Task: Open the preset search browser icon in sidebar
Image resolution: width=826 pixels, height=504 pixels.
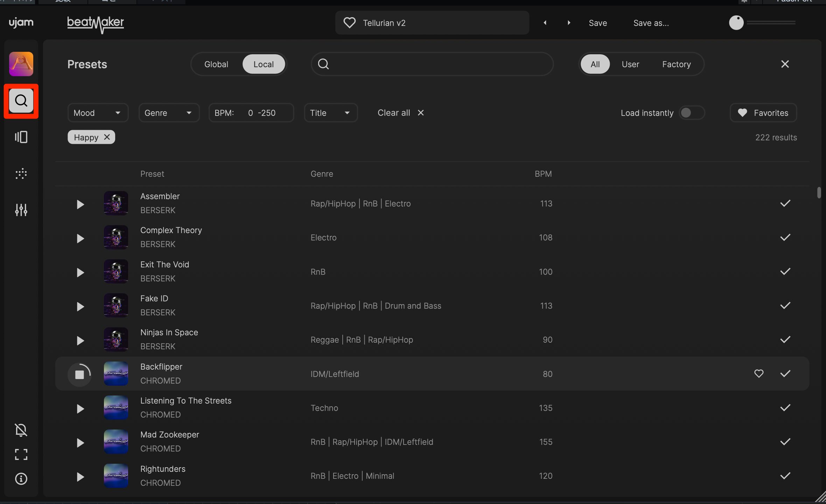Action: (21, 101)
